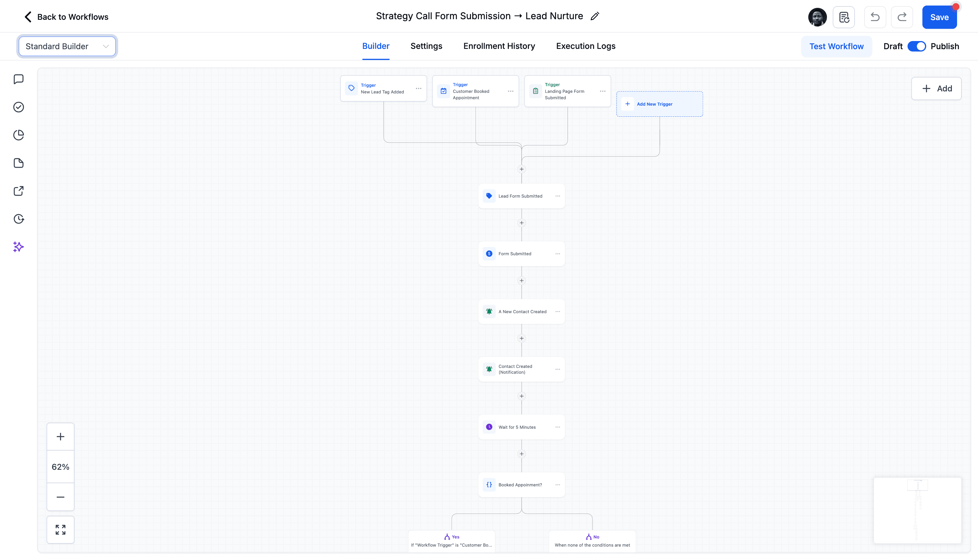The image size is (978, 560).
Task: Open options menu on Customer Booked Appointment trigger
Action: (511, 91)
